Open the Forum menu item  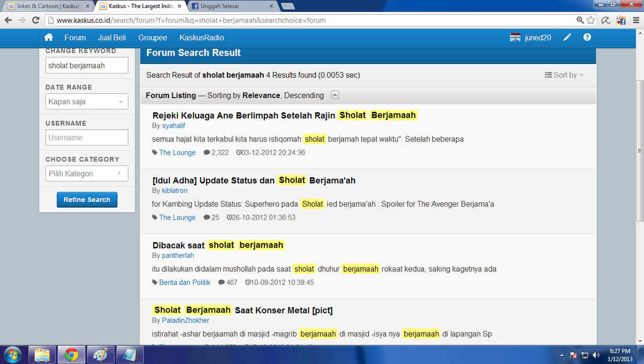[75, 37]
